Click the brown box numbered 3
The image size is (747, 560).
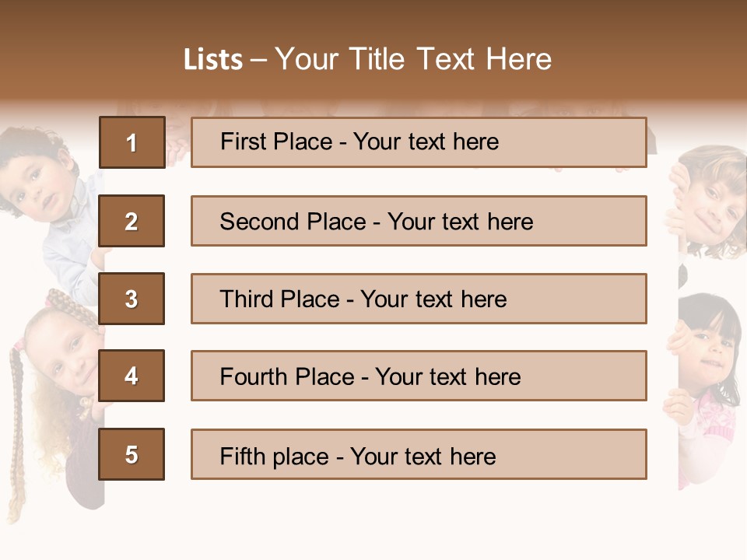tap(132, 299)
